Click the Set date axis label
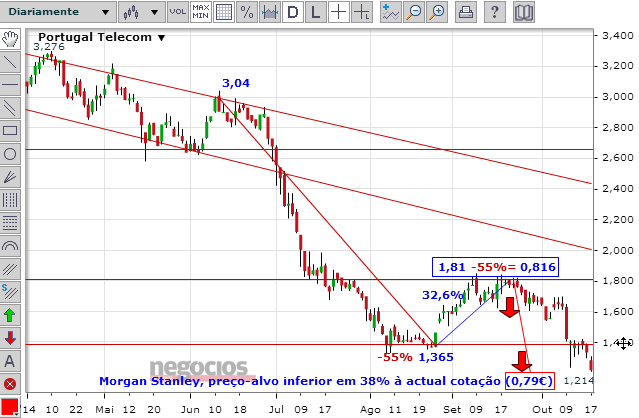Screen dimensions: 639x418 click(x=452, y=409)
